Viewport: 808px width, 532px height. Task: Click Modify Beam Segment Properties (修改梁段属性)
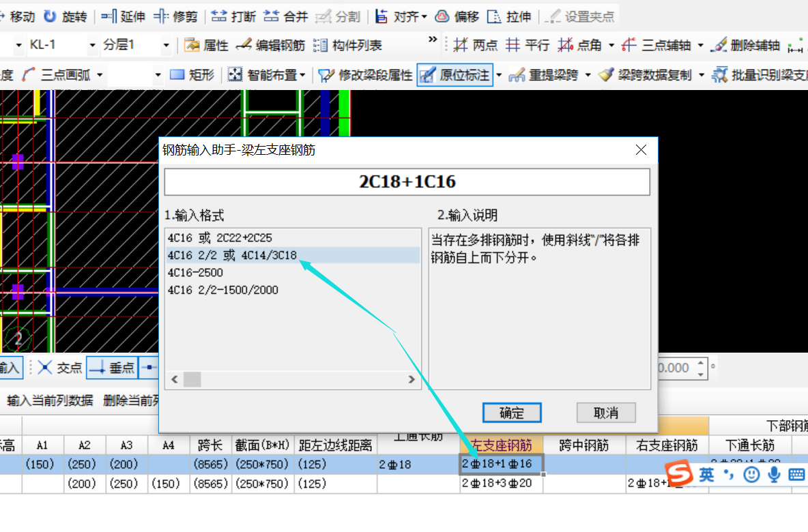365,75
